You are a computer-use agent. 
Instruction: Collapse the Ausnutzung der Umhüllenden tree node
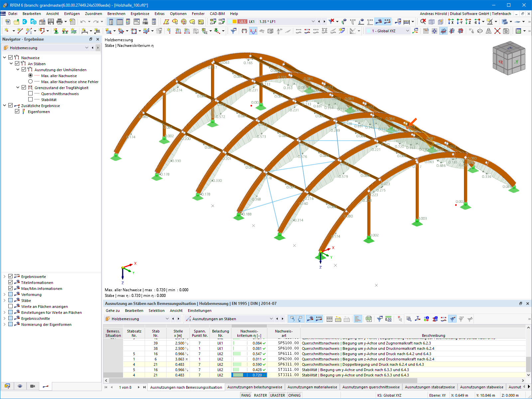(x=18, y=69)
